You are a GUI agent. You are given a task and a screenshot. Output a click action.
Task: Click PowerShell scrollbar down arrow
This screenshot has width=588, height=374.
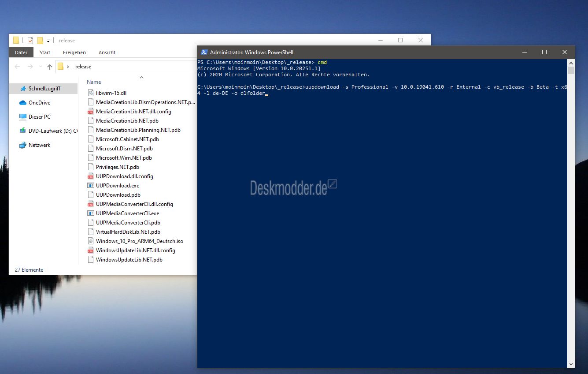coord(571,364)
